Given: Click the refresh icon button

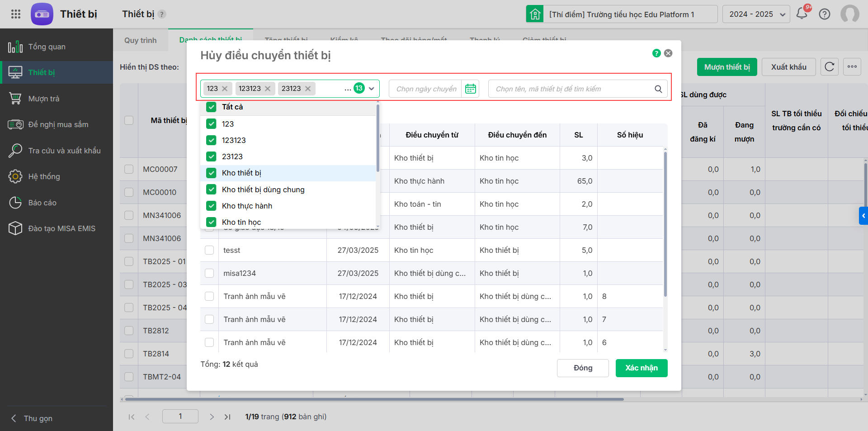Looking at the screenshot, I should click(x=829, y=67).
